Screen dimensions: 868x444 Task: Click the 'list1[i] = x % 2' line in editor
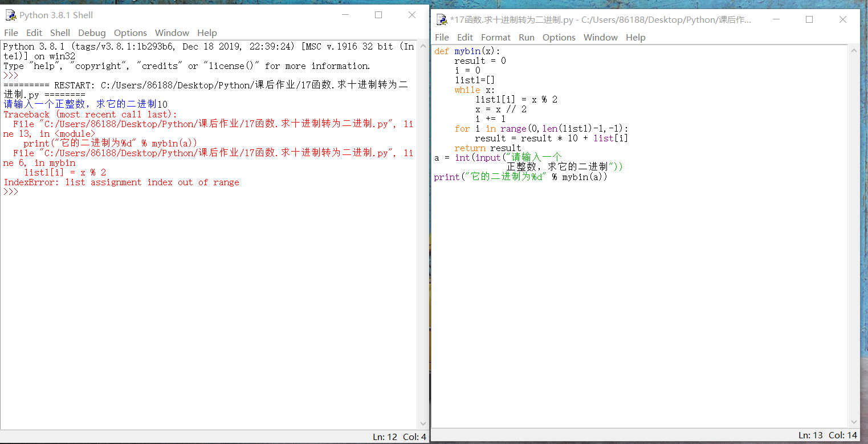tap(516, 100)
